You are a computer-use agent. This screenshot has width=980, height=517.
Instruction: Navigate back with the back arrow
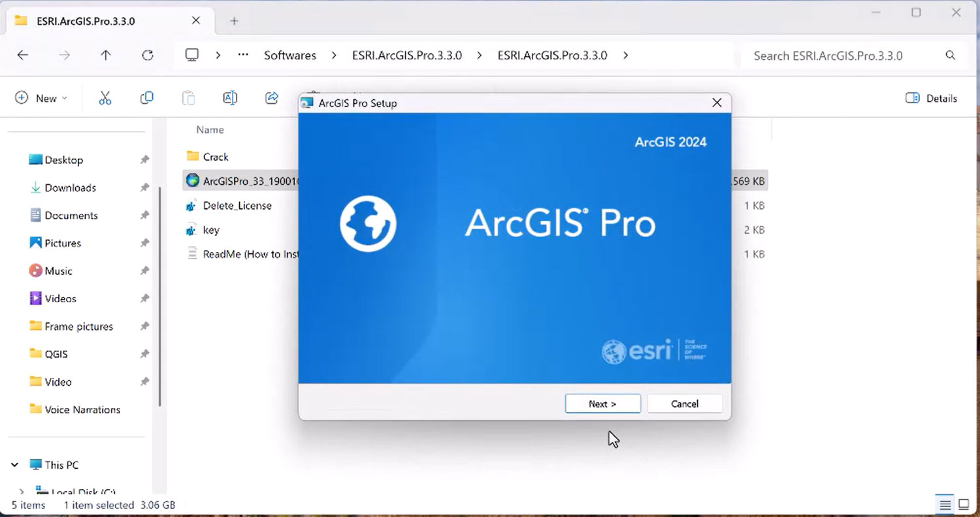(x=23, y=55)
